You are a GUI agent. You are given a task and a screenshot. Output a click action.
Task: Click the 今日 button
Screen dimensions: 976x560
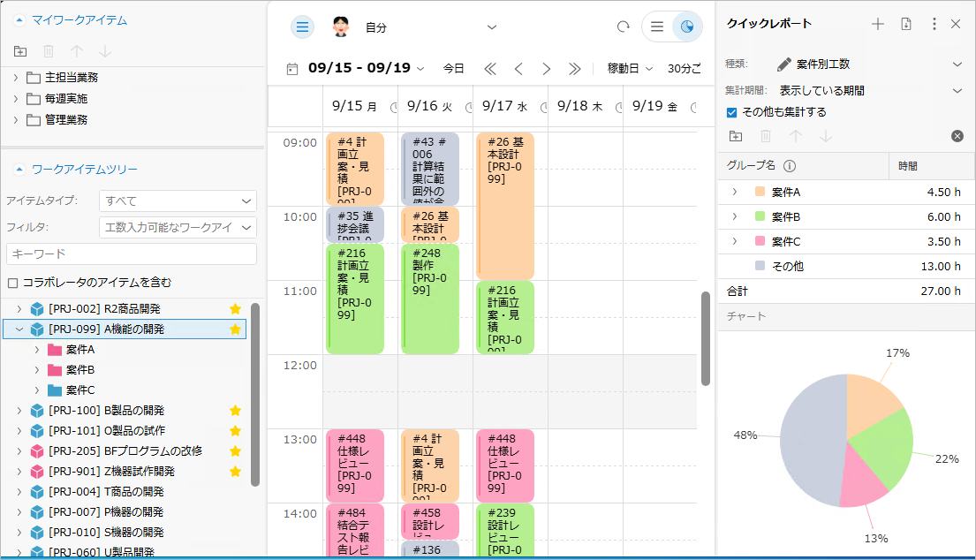pos(453,69)
